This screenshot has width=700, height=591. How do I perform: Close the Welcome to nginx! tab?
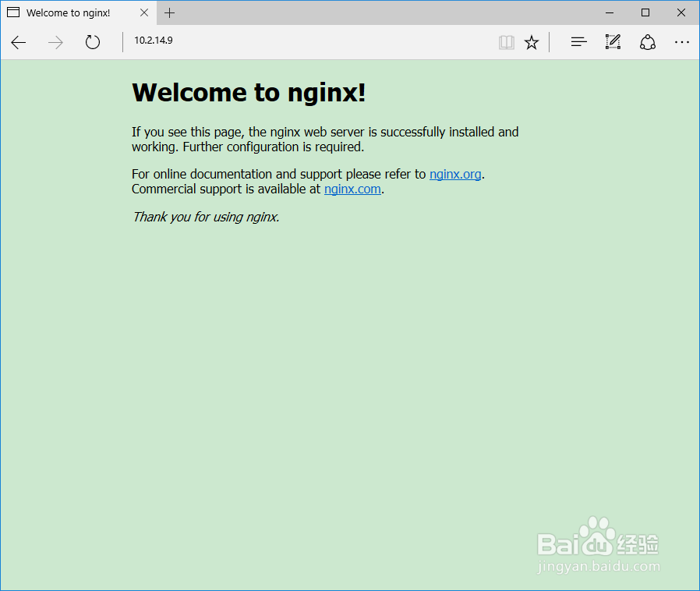(x=144, y=12)
